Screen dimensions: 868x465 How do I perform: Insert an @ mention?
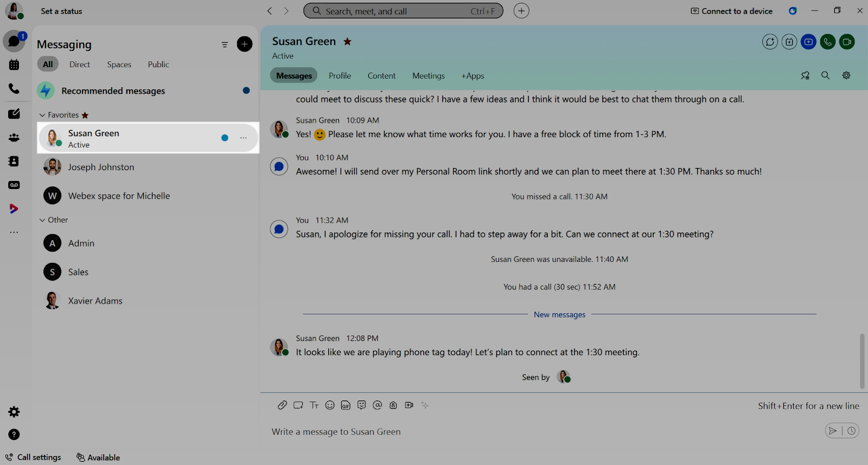tap(378, 405)
